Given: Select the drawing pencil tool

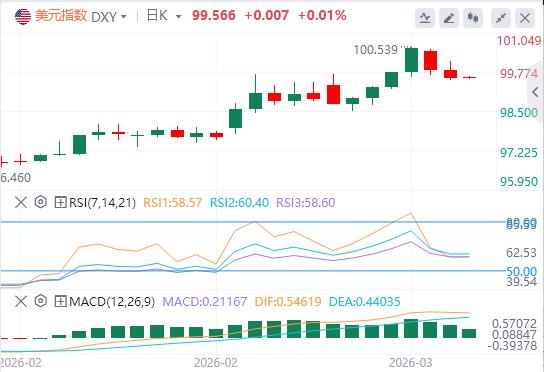Looking at the screenshot, I should click(449, 18).
